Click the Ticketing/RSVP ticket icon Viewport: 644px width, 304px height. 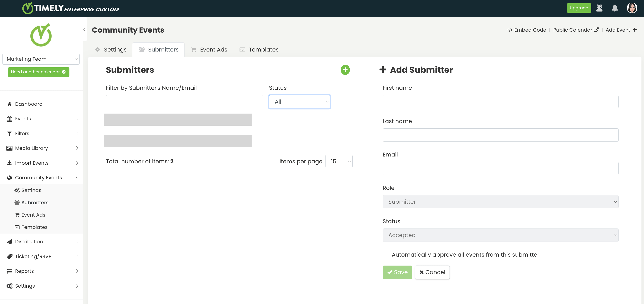(10, 256)
